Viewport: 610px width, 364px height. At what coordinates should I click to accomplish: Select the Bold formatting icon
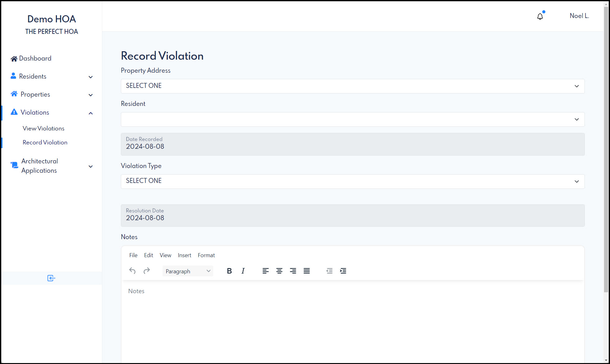click(x=229, y=271)
